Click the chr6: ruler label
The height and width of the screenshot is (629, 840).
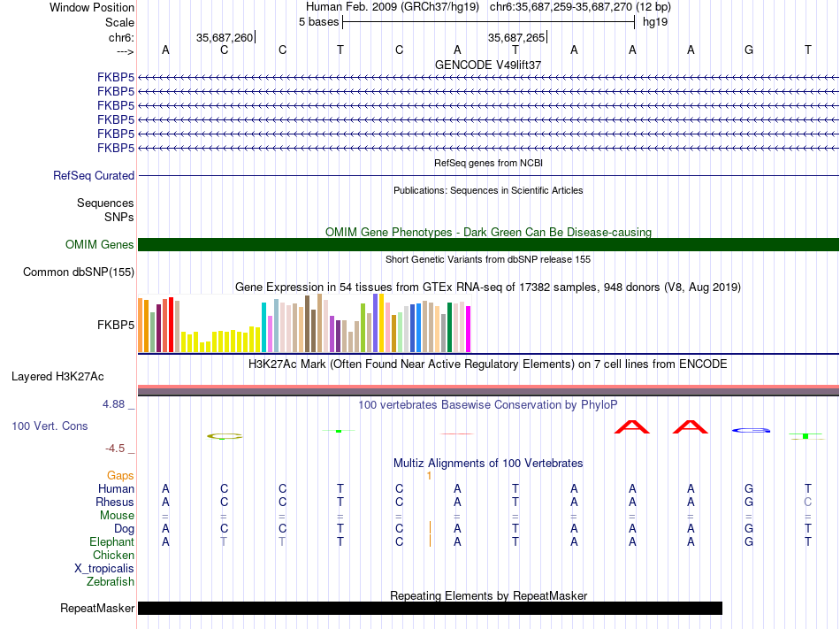[x=122, y=37]
